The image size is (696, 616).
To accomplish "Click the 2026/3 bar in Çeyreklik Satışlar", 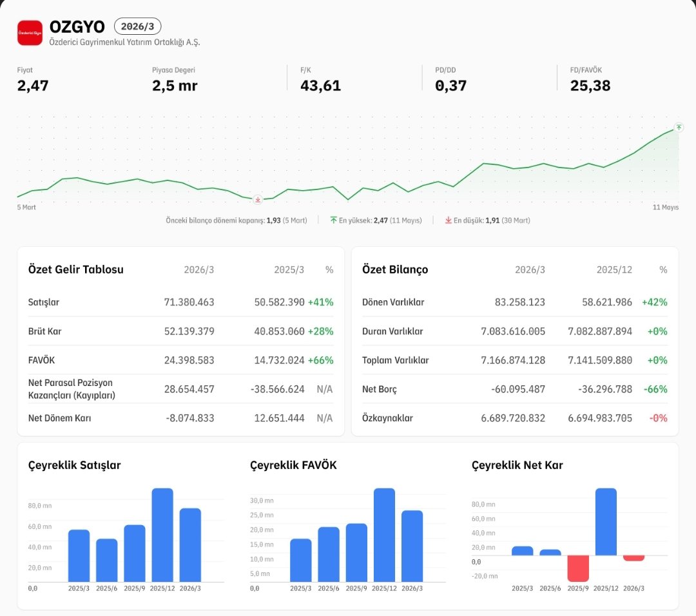I will [x=190, y=545].
